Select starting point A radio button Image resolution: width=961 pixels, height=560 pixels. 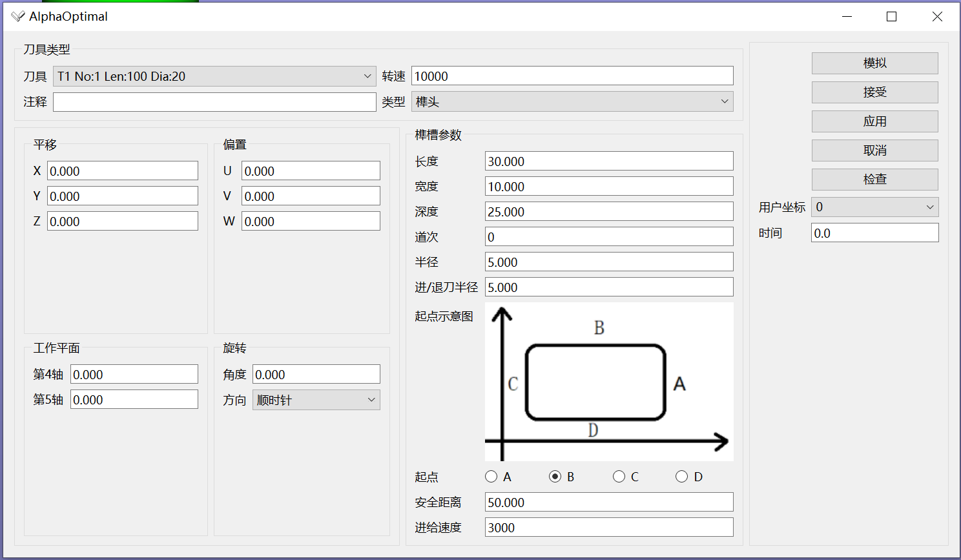tap(491, 476)
